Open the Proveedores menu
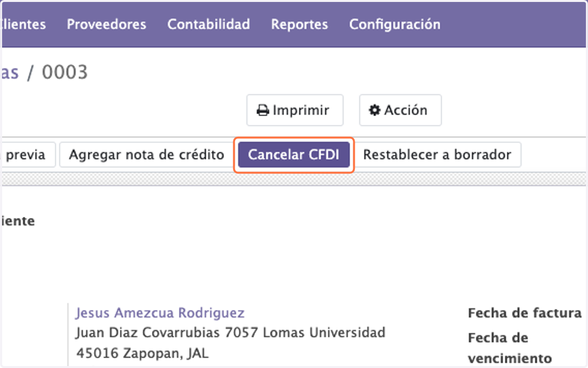The image size is (588, 368). 106,24
